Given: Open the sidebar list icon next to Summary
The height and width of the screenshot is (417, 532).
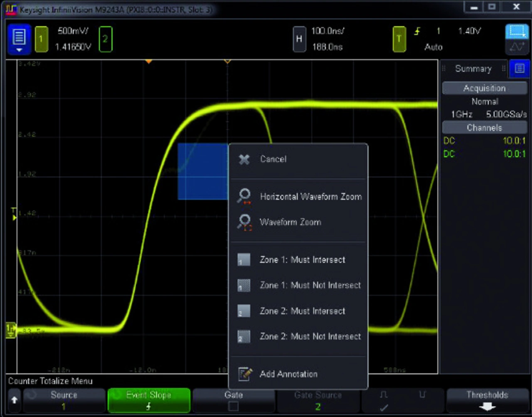Looking at the screenshot, I should (x=520, y=69).
